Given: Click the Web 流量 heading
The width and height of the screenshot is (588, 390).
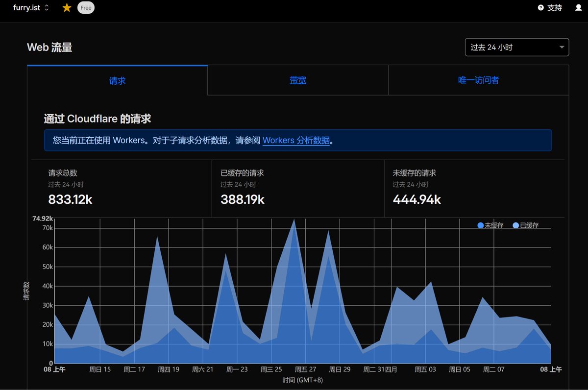Looking at the screenshot, I should coord(49,47).
